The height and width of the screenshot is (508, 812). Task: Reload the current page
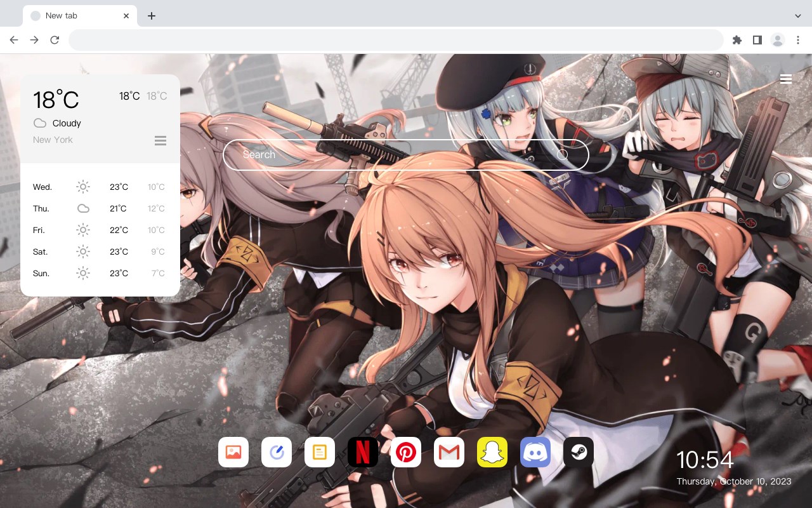[x=55, y=40]
